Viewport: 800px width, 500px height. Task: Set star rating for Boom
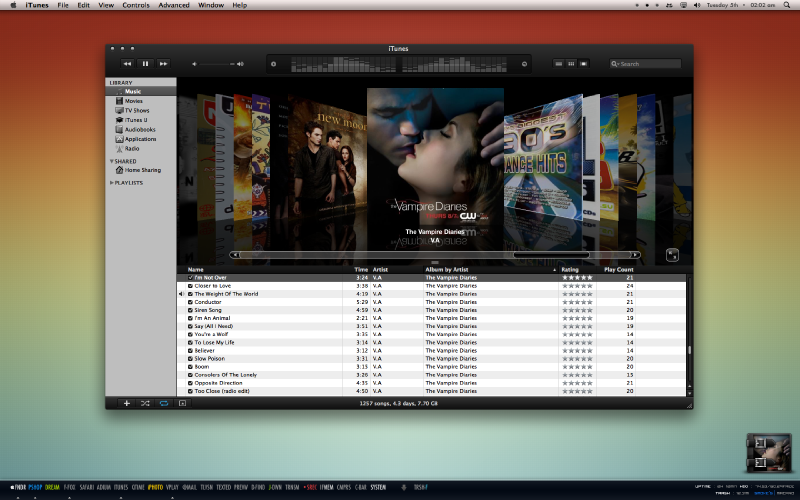point(577,367)
